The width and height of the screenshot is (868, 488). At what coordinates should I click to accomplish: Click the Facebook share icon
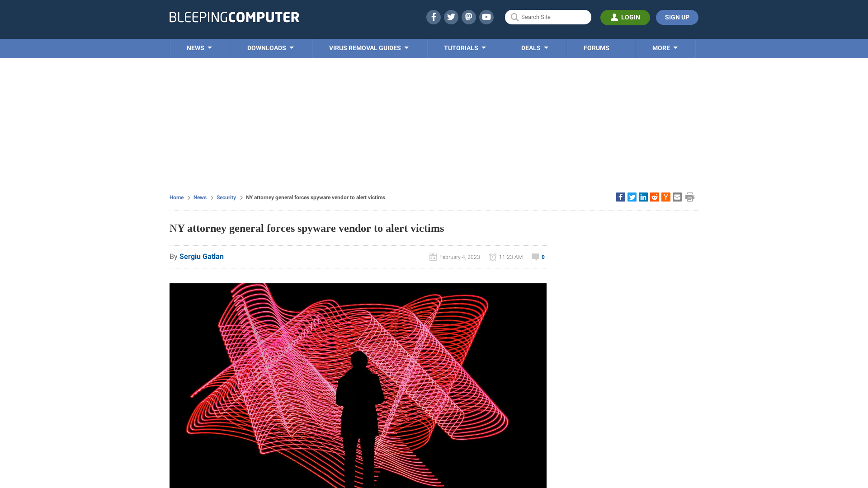(x=621, y=197)
